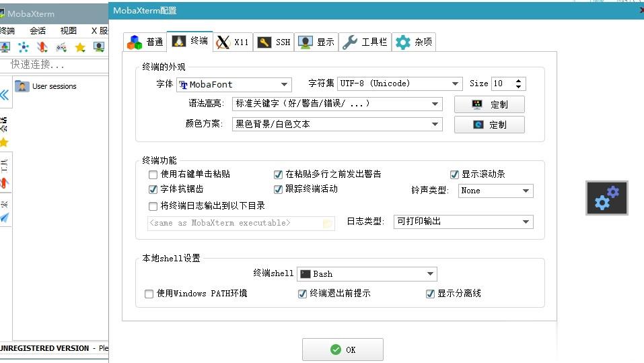Screen dimensions: 644x363
Task: Open the X11 settings tab
Action: pos(233,42)
